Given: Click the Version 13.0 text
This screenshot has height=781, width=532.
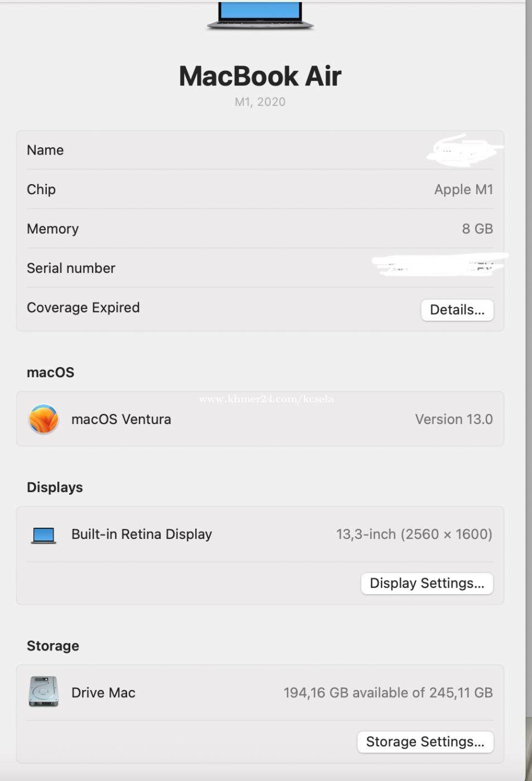Looking at the screenshot, I should 453,419.
